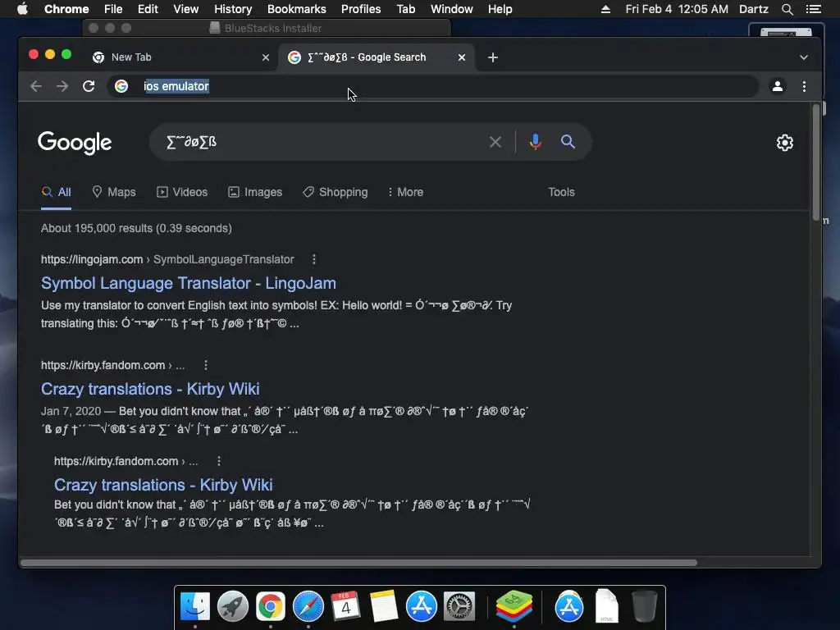Open the Profiles menu
Image resolution: width=840 pixels, height=630 pixels.
point(361,9)
